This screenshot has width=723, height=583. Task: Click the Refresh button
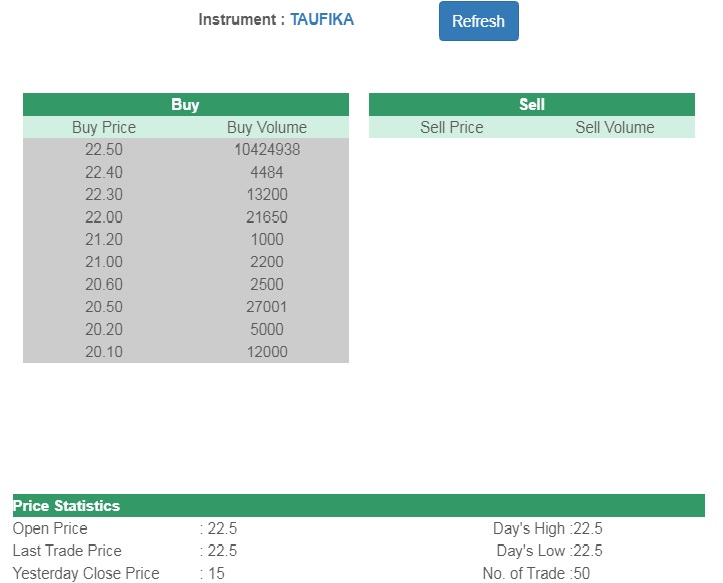478,21
